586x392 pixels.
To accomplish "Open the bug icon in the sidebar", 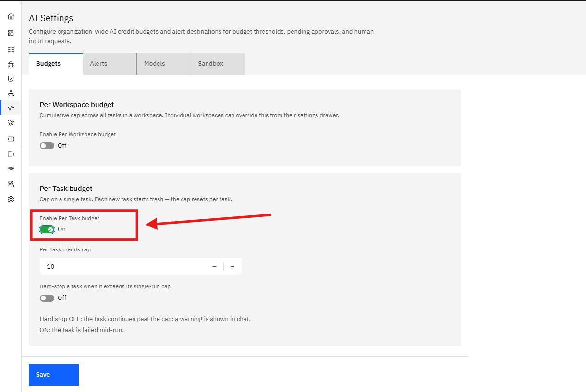I will click(x=11, y=64).
